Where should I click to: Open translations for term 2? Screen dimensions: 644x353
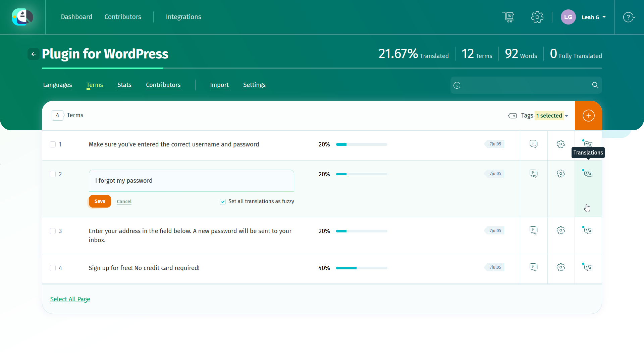click(x=588, y=173)
